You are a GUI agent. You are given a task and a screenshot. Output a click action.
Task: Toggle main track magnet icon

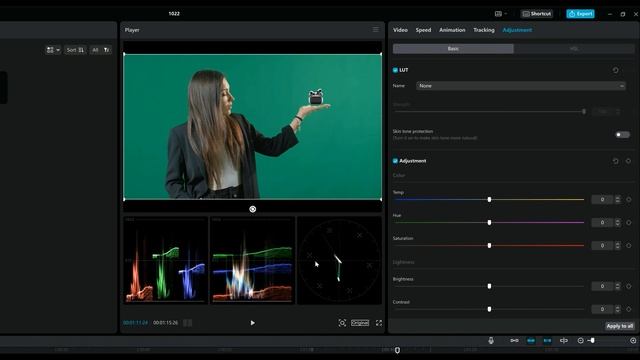(514, 340)
